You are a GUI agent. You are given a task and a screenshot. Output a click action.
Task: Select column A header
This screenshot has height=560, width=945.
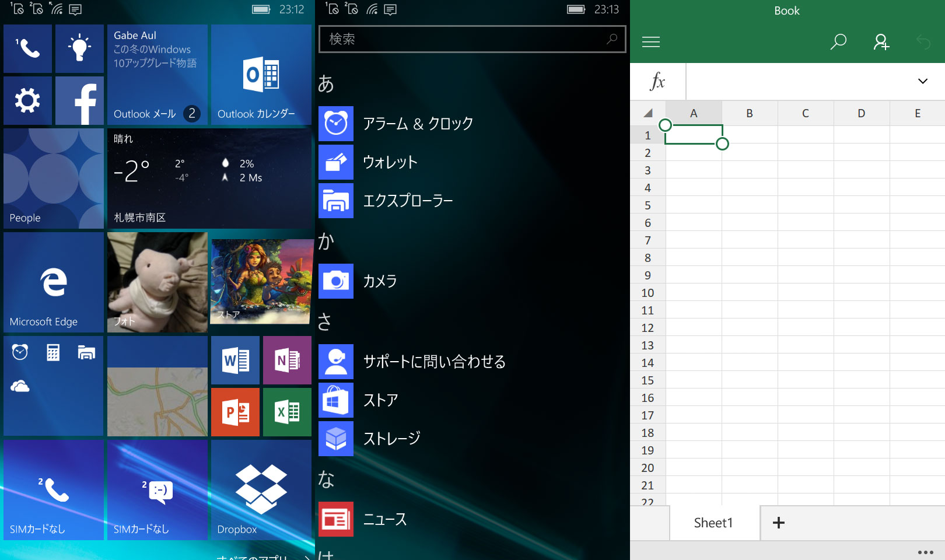click(x=694, y=113)
